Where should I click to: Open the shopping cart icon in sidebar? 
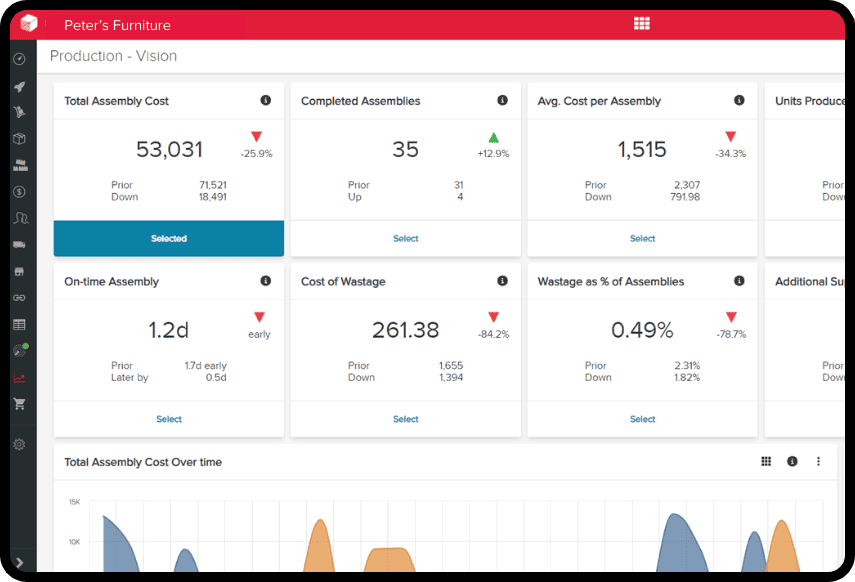[x=20, y=404]
